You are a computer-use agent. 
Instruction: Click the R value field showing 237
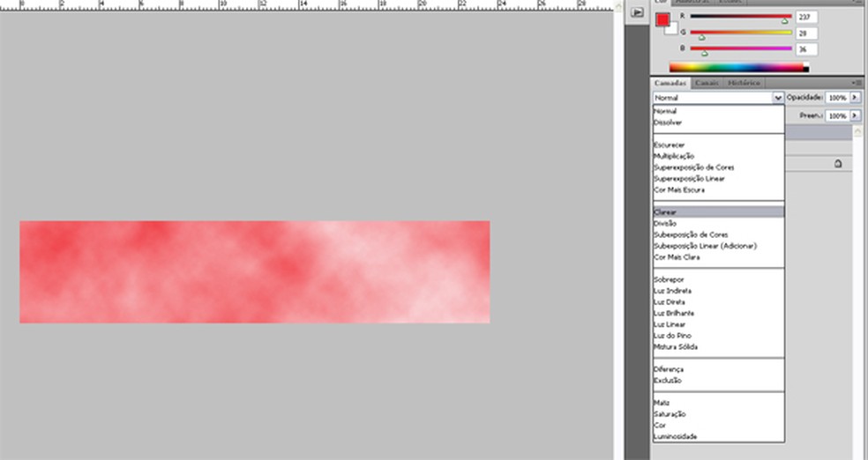coord(806,17)
